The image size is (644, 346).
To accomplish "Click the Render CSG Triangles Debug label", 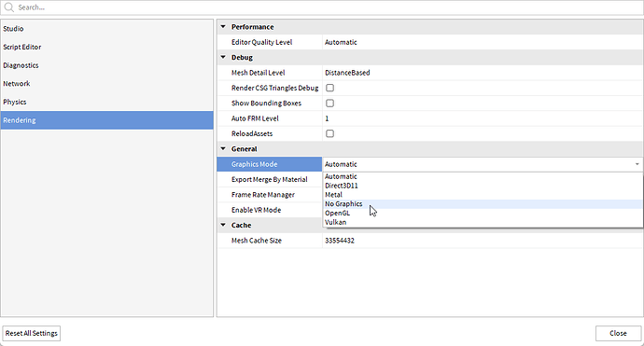I will click(x=274, y=88).
